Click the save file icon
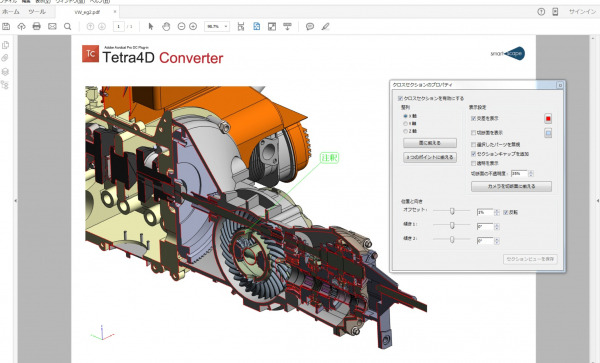This screenshot has height=363, width=600. point(6,26)
